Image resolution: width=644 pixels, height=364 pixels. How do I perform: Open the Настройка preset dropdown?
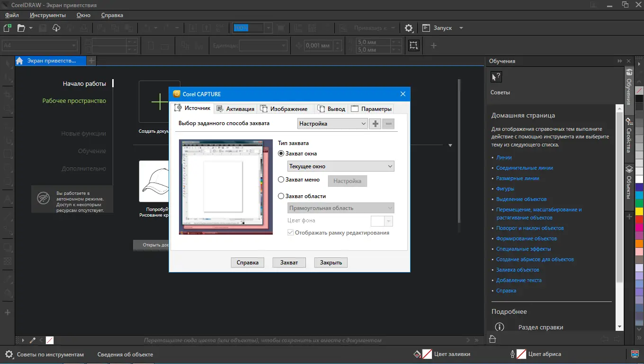point(332,124)
